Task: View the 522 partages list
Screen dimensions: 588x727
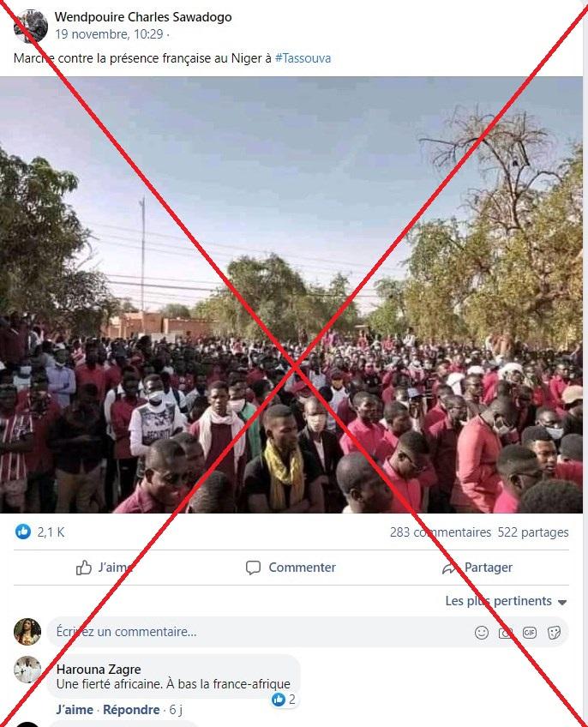Action: (x=533, y=532)
